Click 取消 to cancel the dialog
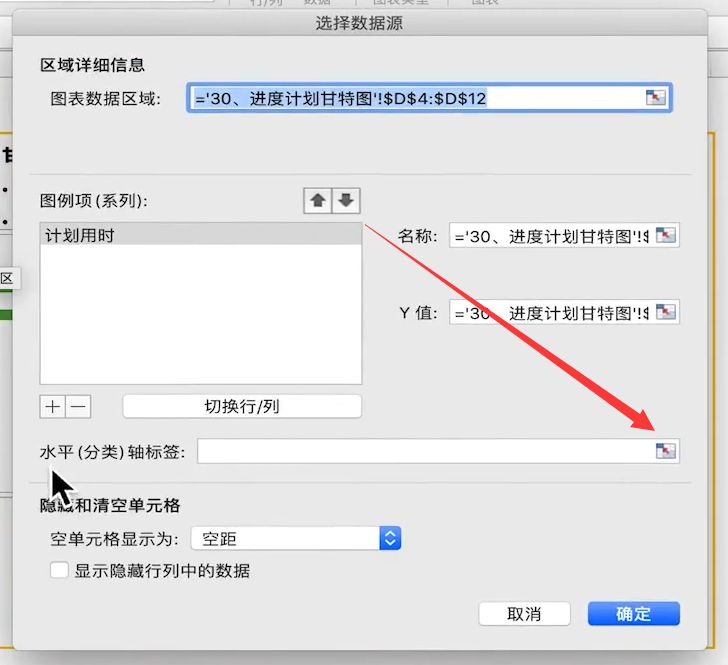The width and height of the screenshot is (728, 665). pyautogui.click(x=524, y=614)
